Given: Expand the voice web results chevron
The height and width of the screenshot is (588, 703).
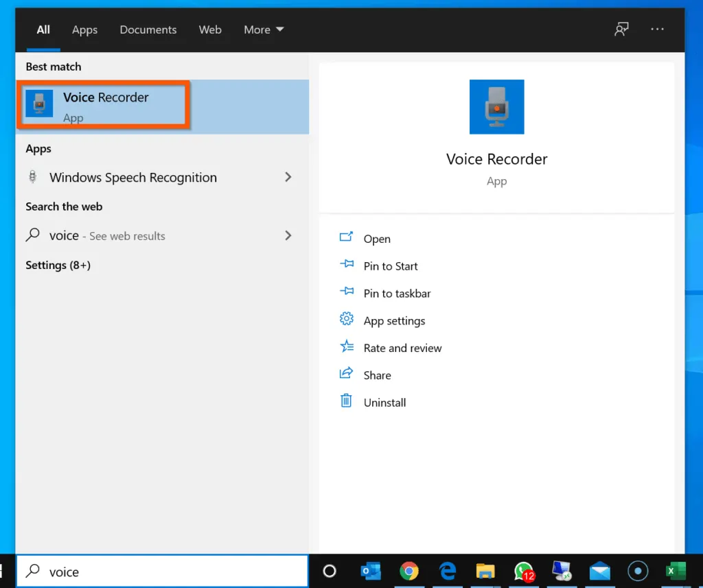Looking at the screenshot, I should [x=288, y=235].
